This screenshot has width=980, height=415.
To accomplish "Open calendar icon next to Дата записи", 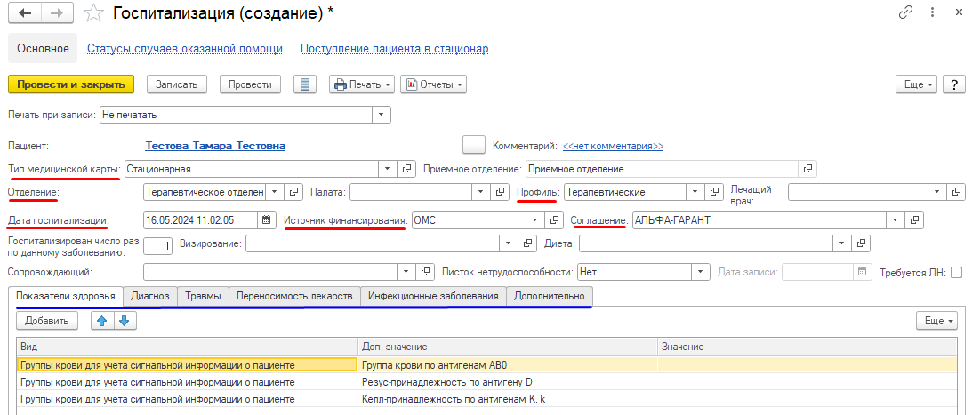I will (863, 272).
